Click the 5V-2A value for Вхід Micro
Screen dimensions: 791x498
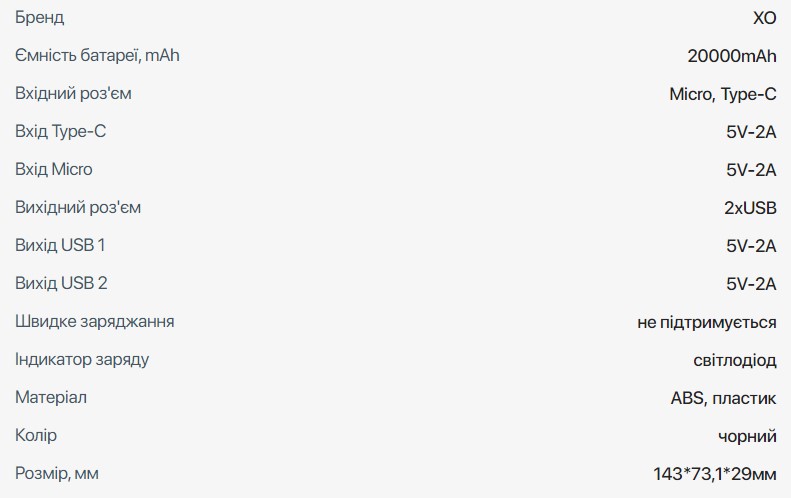[751, 170]
